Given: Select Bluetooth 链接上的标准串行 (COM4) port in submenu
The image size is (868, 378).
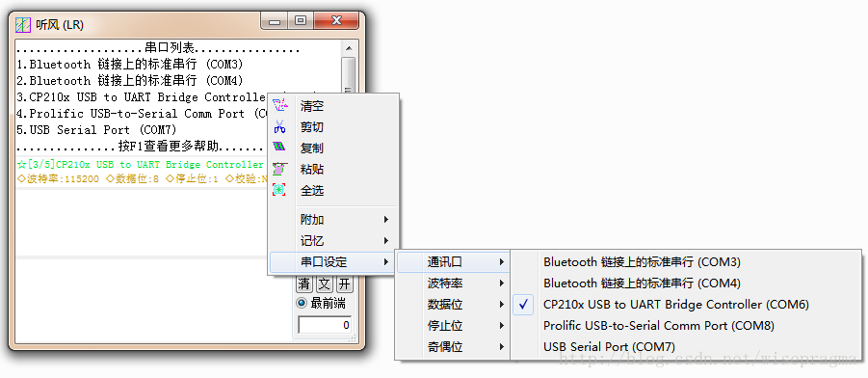Looking at the screenshot, I should click(x=686, y=283).
